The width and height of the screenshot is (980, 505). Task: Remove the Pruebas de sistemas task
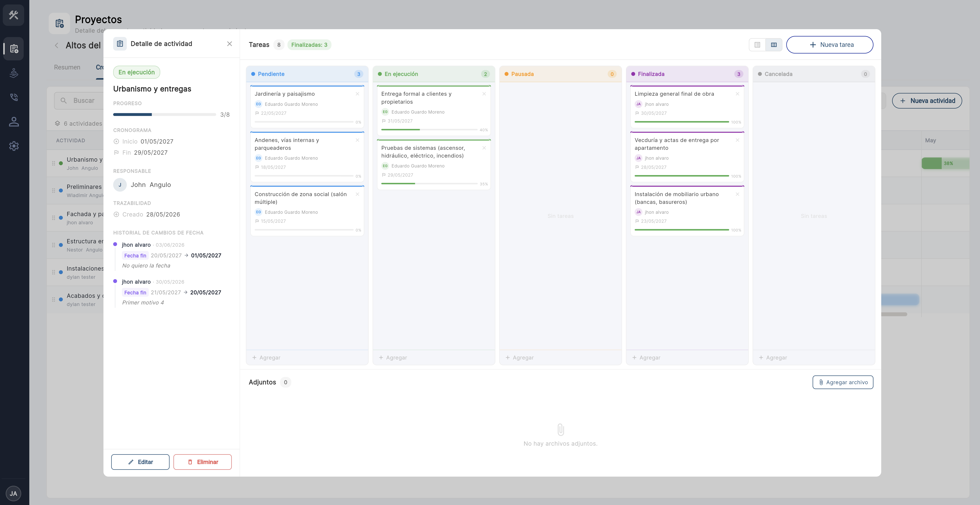click(484, 148)
